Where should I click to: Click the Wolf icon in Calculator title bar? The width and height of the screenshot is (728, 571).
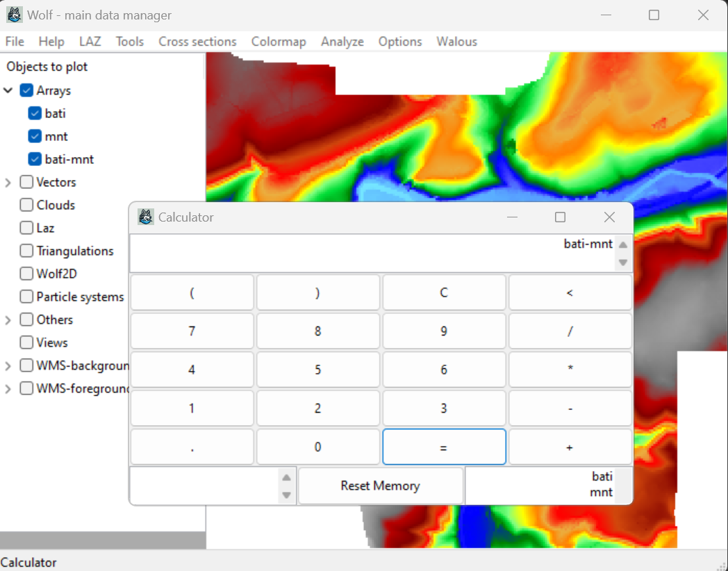(x=146, y=217)
